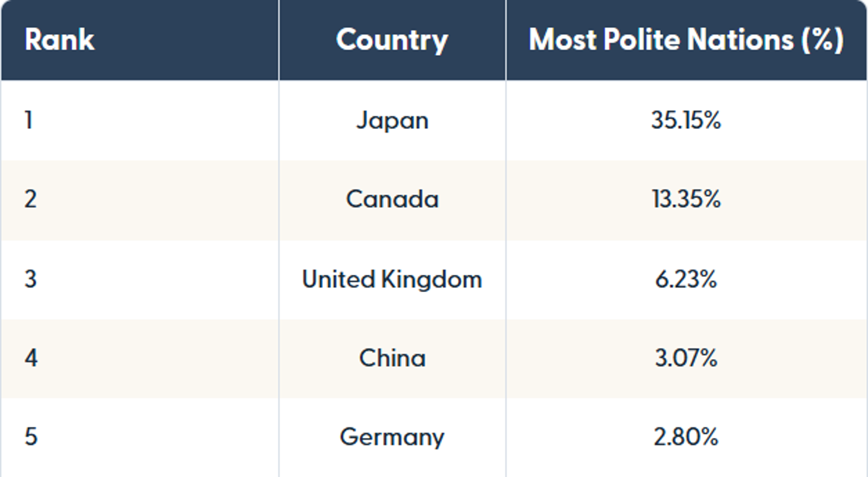The width and height of the screenshot is (868, 477).
Task: Click the 2.80% percentage value
Action: click(x=686, y=437)
